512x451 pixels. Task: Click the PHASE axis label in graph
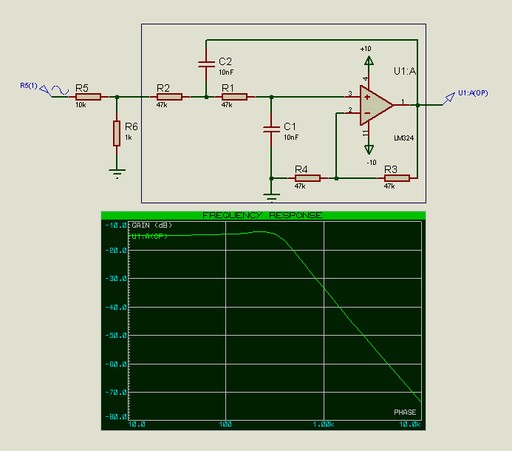405,412
